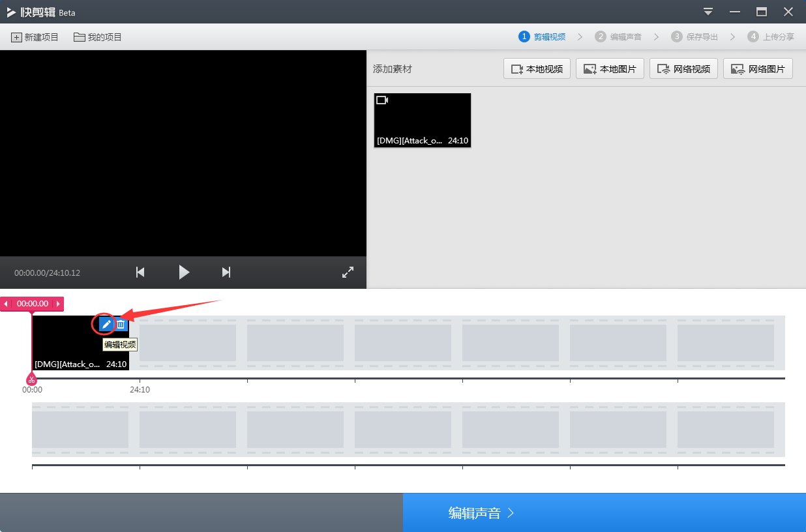Add a network video (网络视频)
806x532 pixels.
click(x=683, y=68)
